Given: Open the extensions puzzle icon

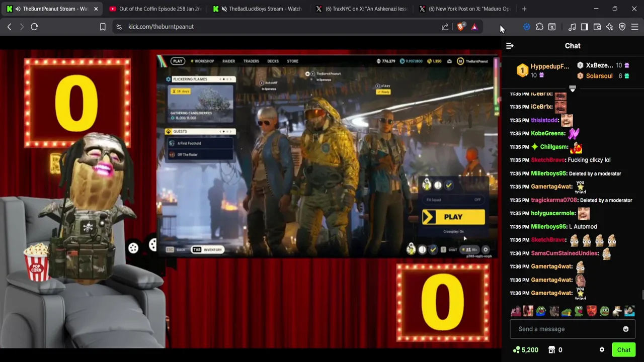Looking at the screenshot, I should pyautogui.click(x=539, y=27).
